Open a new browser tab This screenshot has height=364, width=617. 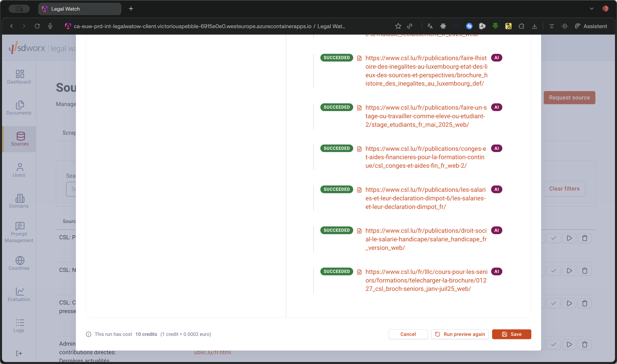pyautogui.click(x=131, y=9)
